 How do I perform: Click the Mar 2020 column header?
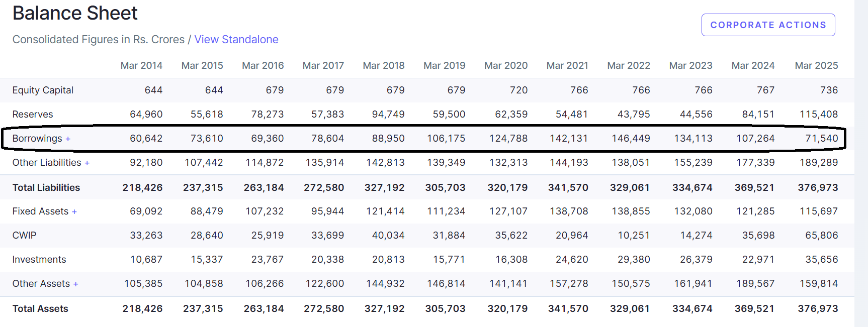505,66
